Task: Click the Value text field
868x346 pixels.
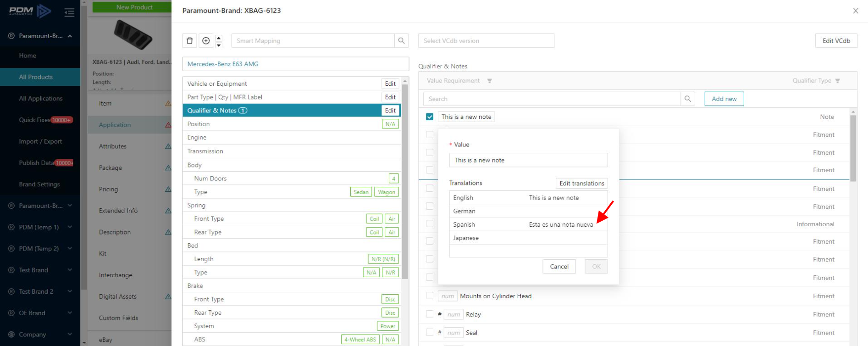Action: click(528, 160)
